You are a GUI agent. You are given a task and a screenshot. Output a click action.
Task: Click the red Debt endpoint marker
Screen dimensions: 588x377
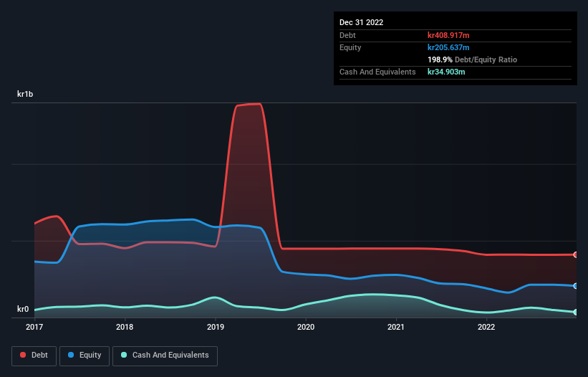click(576, 254)
